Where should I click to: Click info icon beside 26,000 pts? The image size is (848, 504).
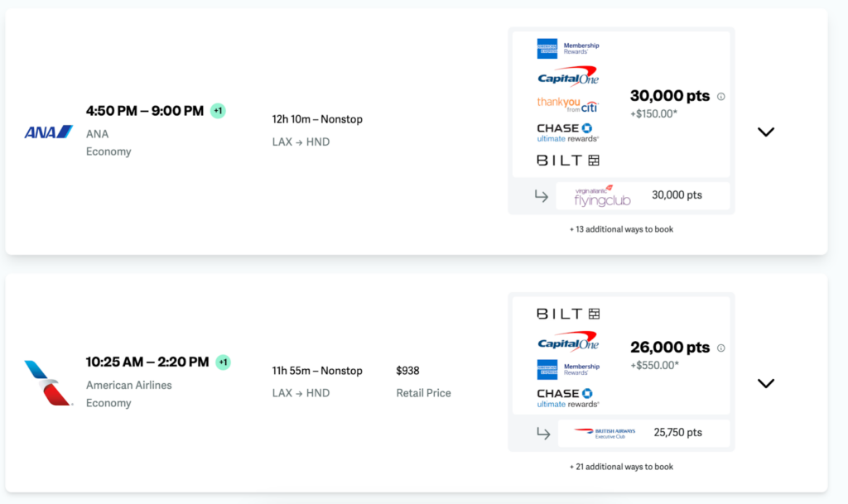click(720, 348)
